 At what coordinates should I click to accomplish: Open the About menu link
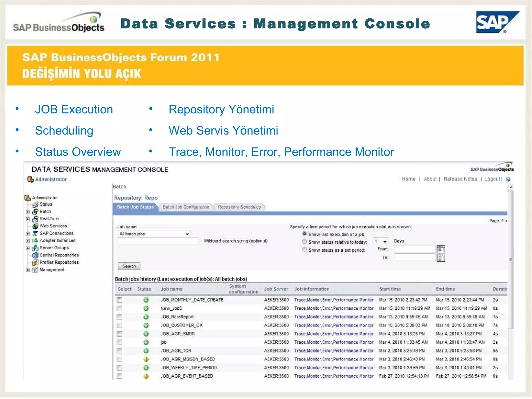[x=430, y=179]
